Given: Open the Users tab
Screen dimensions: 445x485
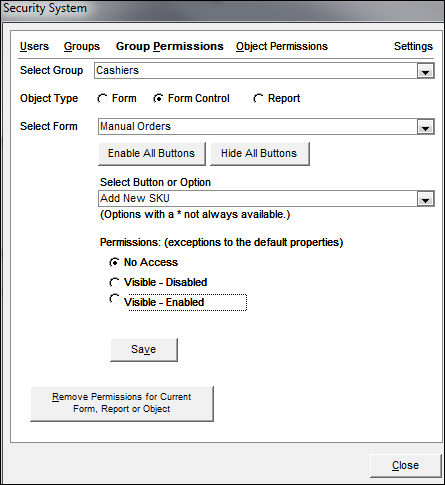Looking at the screenshot, I should (34, 46).
